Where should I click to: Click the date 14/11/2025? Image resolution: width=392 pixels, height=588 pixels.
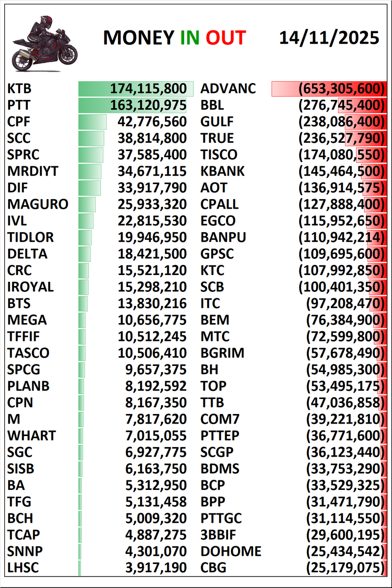coord(329,38)
